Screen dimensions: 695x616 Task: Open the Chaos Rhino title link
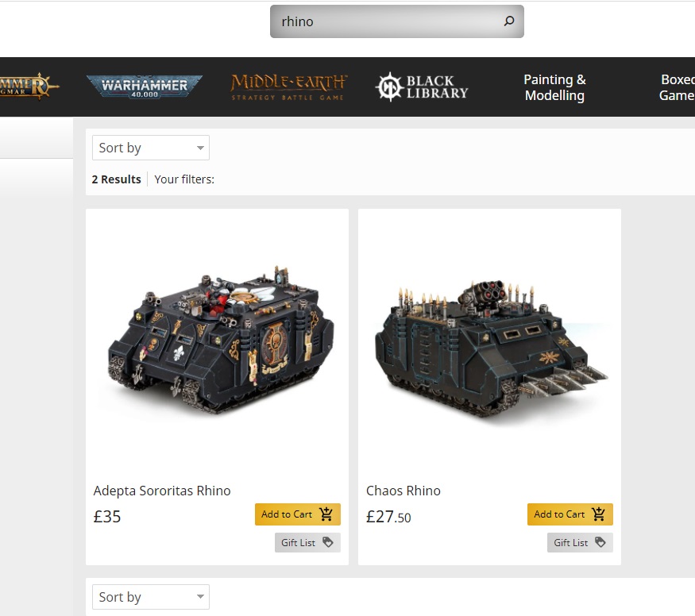pyautogui.click(x=403, y=491)
